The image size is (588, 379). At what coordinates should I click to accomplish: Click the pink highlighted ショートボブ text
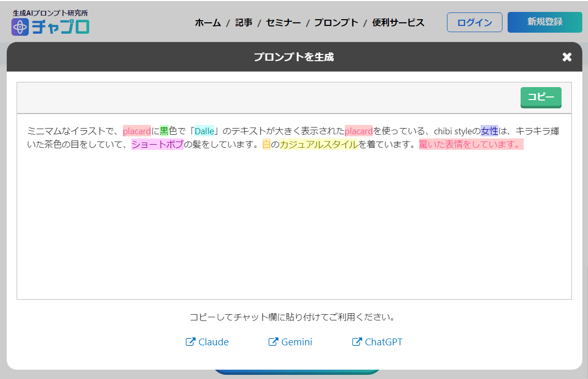point(157,144)
